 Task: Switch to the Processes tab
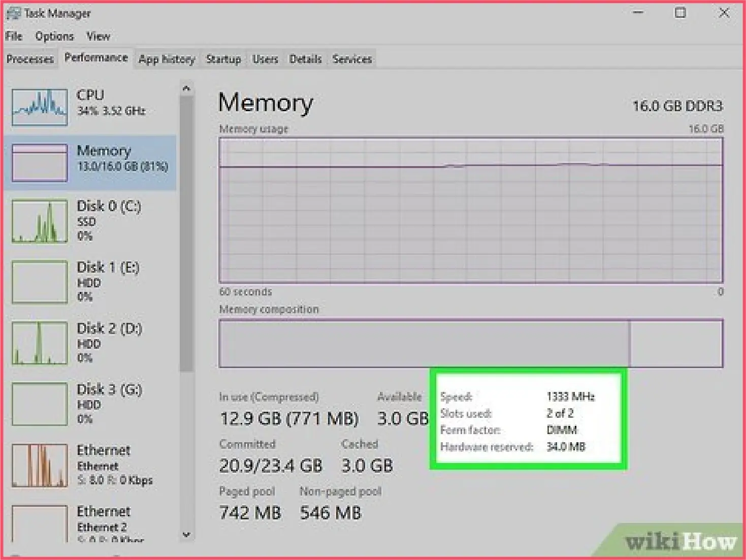30,59
